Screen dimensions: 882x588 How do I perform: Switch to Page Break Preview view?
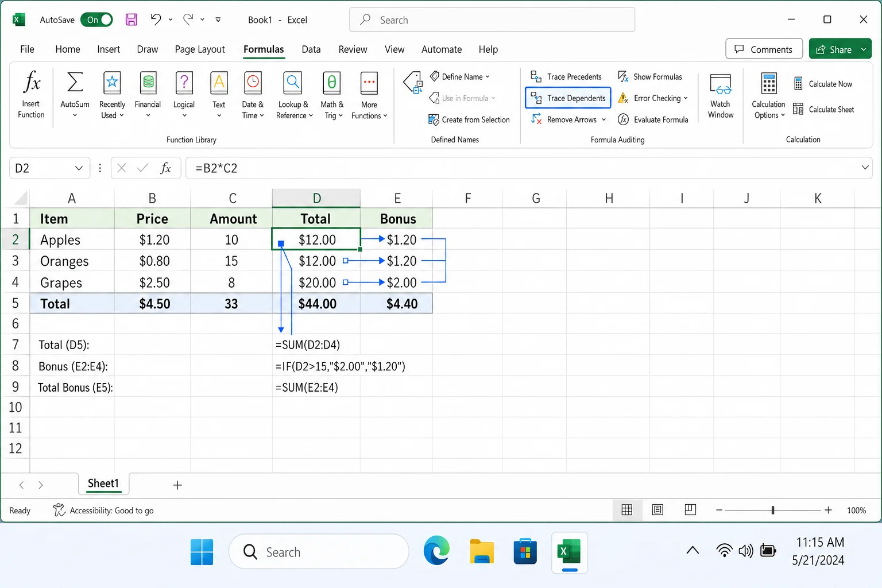pos(690,510)
